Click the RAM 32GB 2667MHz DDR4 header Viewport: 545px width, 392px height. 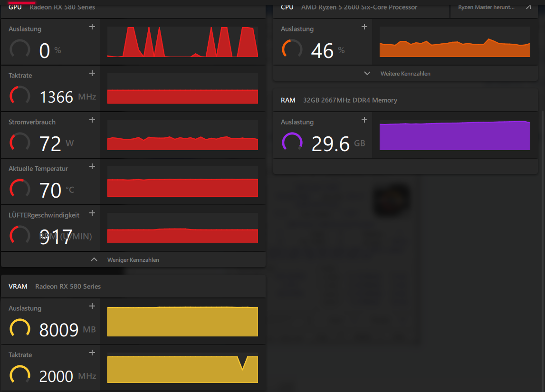click(405, 100)
